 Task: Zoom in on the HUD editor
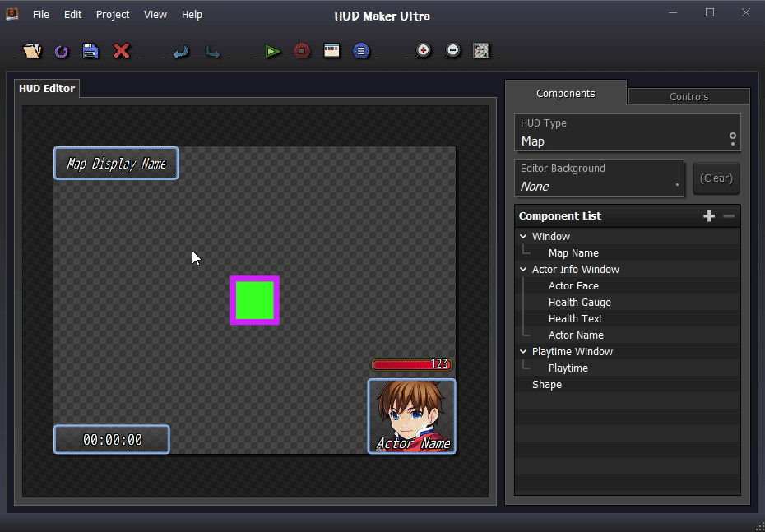[423, 51]
